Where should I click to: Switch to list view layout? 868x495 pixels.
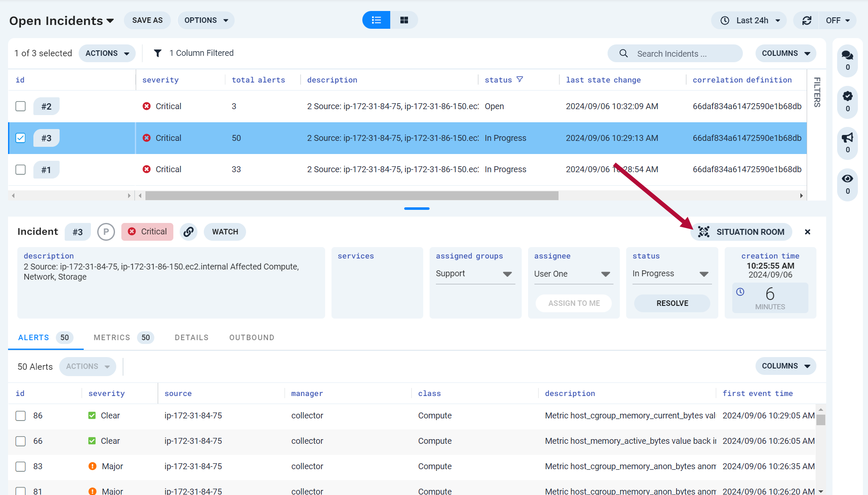376,20
